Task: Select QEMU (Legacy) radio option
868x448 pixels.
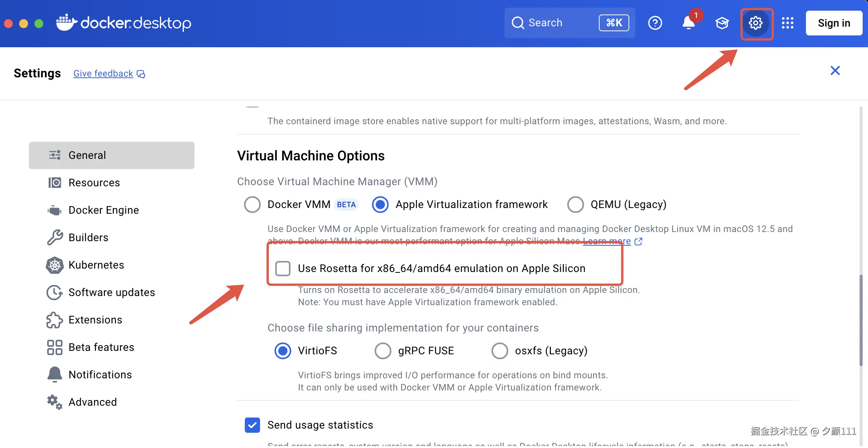Action: [576, 205]
